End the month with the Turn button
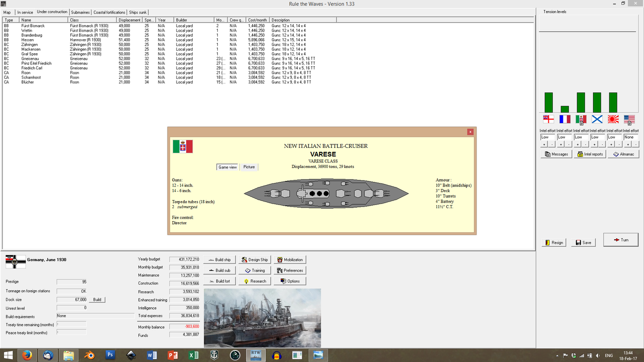Viewport: 644px width, 362px height. pyautogui.click(x=620, y=240)
